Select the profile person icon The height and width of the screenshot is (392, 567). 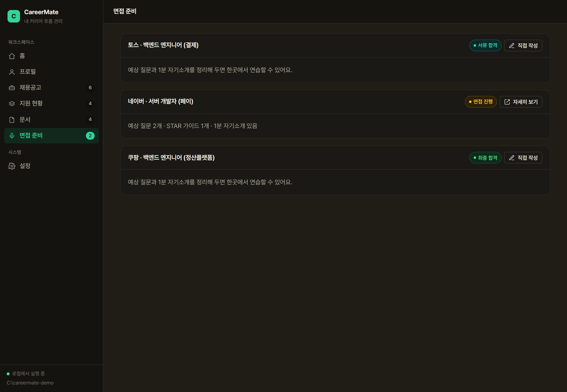coord(12,72)
